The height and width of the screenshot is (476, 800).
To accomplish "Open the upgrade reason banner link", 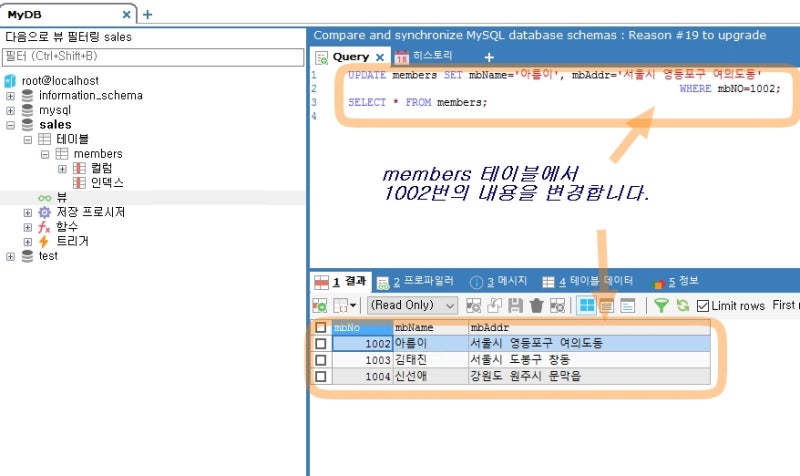I will (540, 35).
